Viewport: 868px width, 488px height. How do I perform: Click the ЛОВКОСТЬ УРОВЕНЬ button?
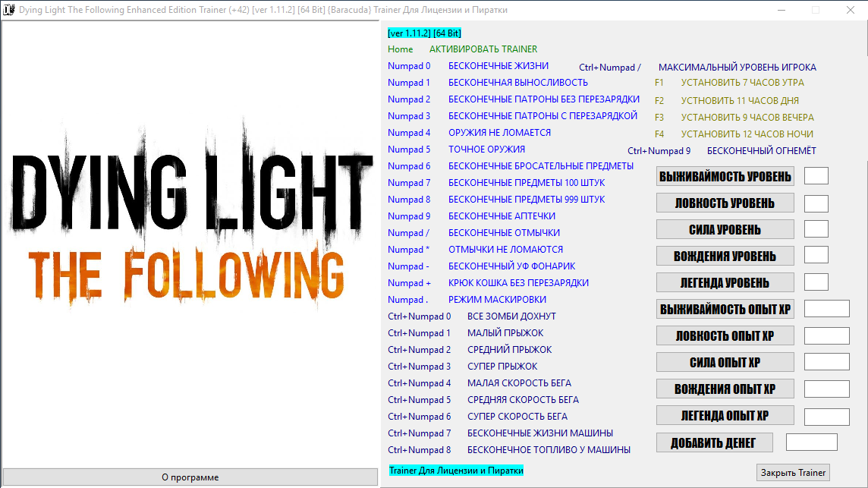pyautogui.click(x=725, y=203)
